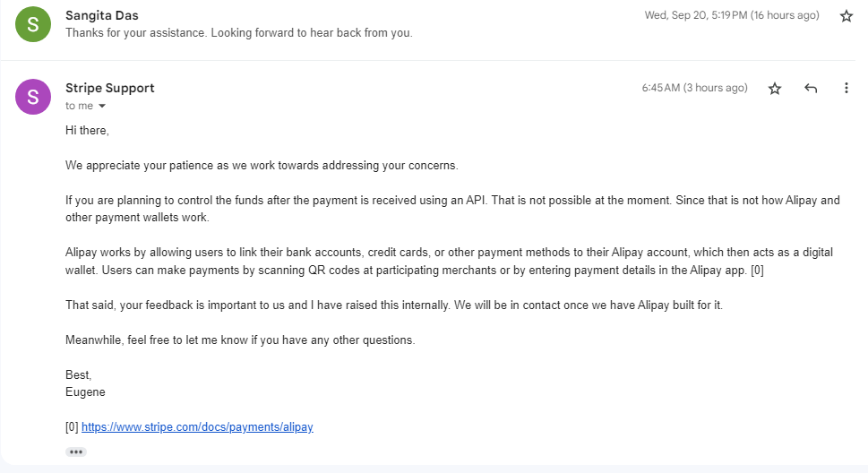Image resolution: width=868 pixels, height=473 pixels.
Task: Click the "Best," closing line
Action: point(78,375)
